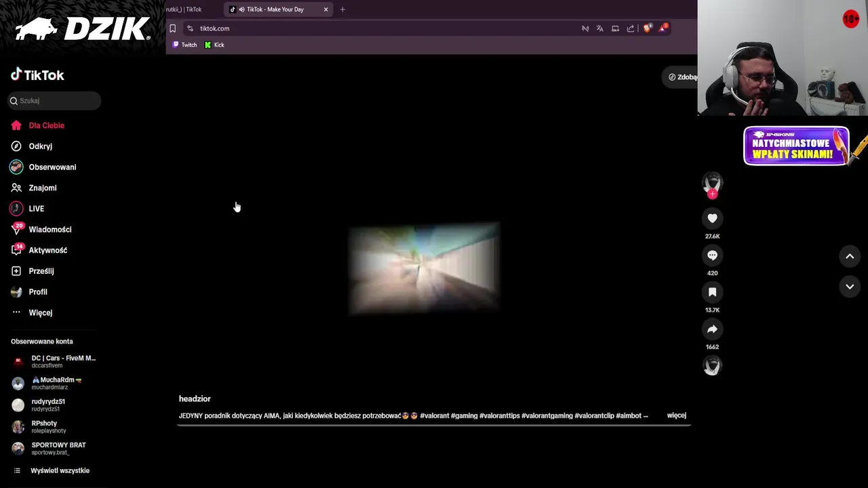This screenshot has width=868, height=488.
Task: Open Aktywność notifications
Action: (x=39, y=250)
